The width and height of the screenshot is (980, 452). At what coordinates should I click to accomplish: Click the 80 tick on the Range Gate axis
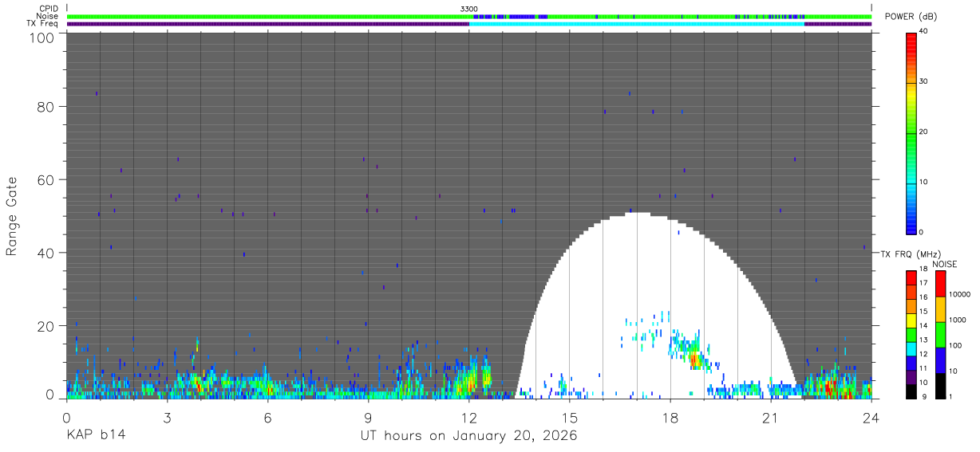click(45, 107)
